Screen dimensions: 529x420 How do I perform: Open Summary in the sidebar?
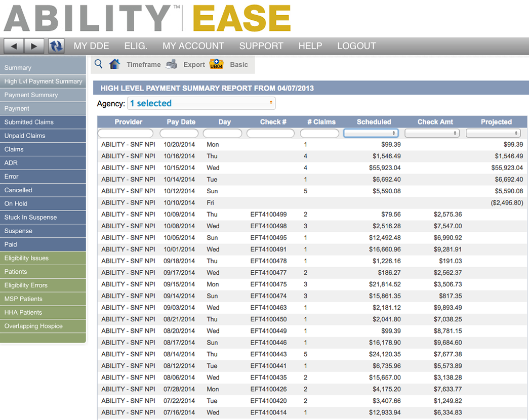click(x=43, y=67)
